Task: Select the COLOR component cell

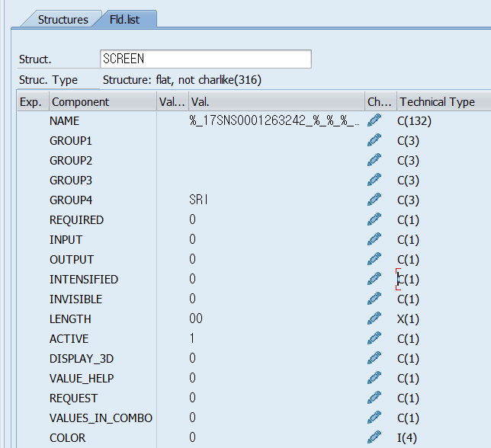Action: (x=103, y=437)
